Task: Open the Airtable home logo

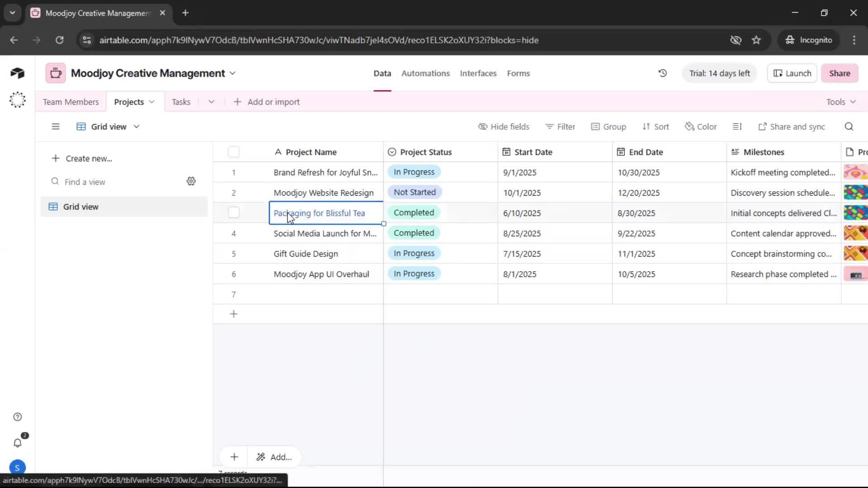Action: click(17, 73)
